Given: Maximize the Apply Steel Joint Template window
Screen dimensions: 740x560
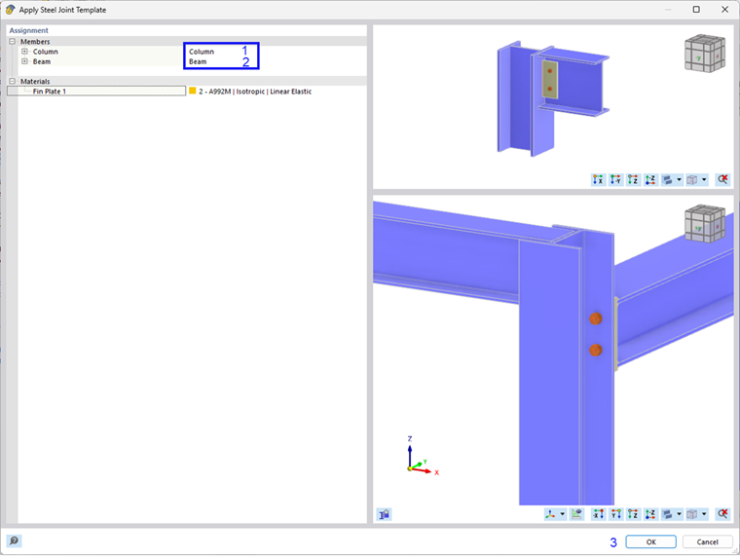Looking at the screenshot, I should click(696, 10).
